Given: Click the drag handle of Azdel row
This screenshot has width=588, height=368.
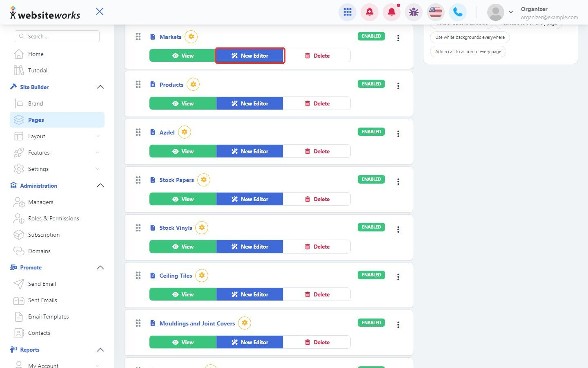Looking at the screenshot, I should pyautogui.click(x=138, y=132).
